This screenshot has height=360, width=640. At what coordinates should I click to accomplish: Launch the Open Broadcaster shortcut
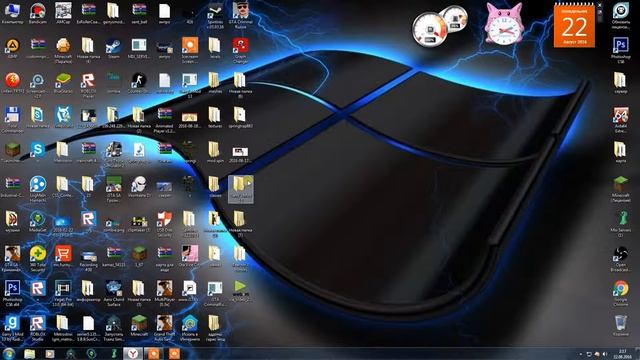click(x=621, y=258)
